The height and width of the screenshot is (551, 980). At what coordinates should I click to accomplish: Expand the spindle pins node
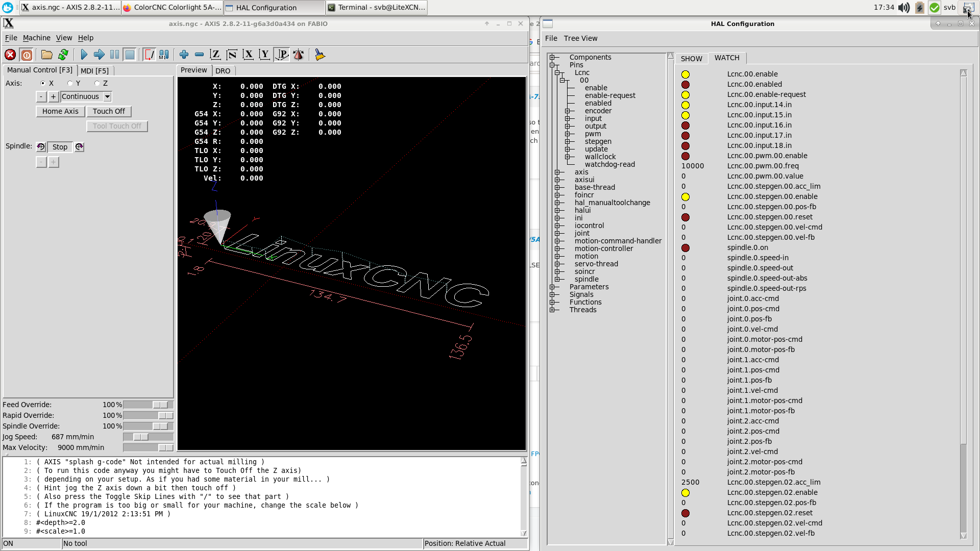[557, 279]
